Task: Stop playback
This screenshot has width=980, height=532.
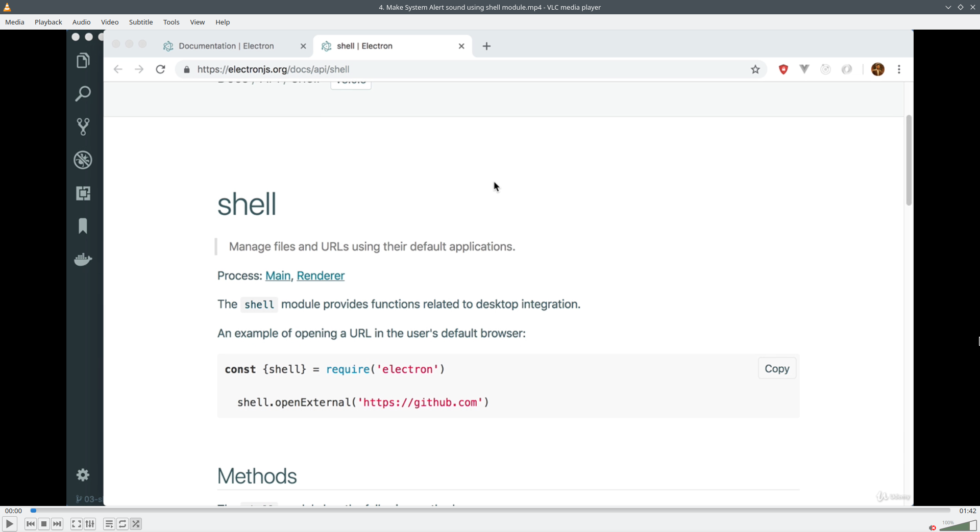Action: pyautogui.click(x=44, y=524)
